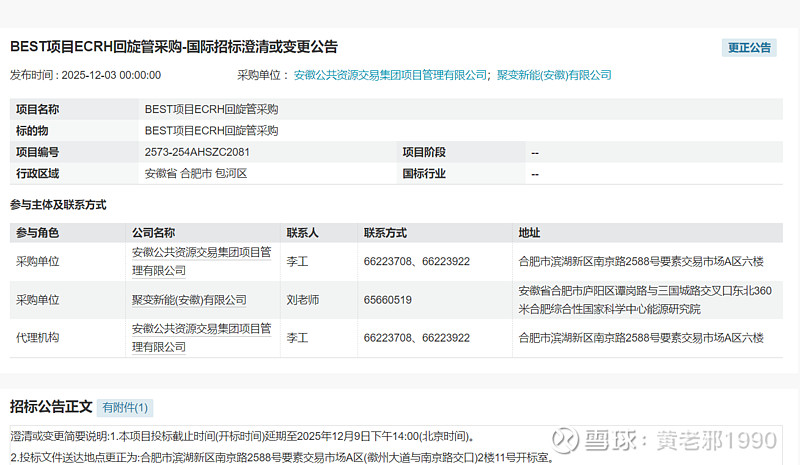Select line 2 about 投标文件送达地点更正
This screenshot has height=465, width=800.
[x=282, y=457]
